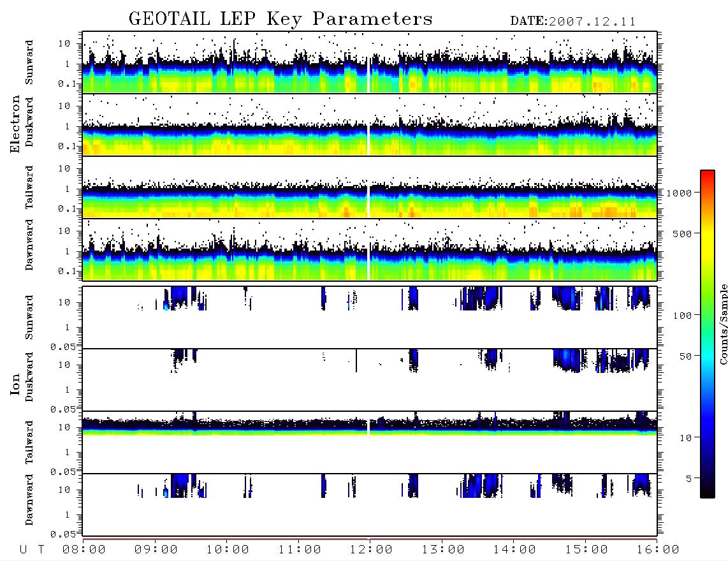The width and height of the screenshot is (728, 561).
Task: Click the 14:00 time axis label
Action: (514, 550)
